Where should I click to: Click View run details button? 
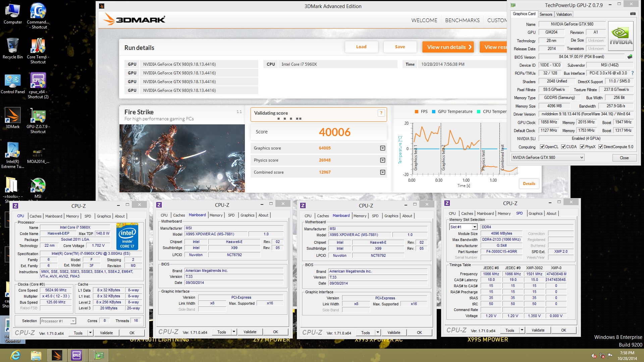[x=448, y=47]
